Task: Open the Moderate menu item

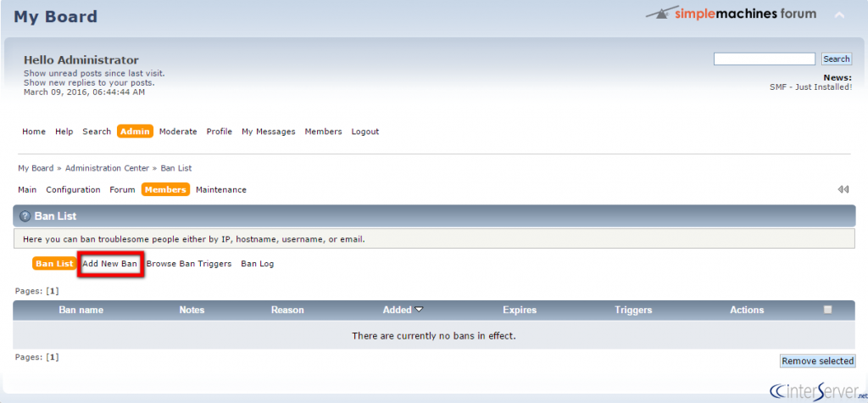Action: tap(178, 132)
